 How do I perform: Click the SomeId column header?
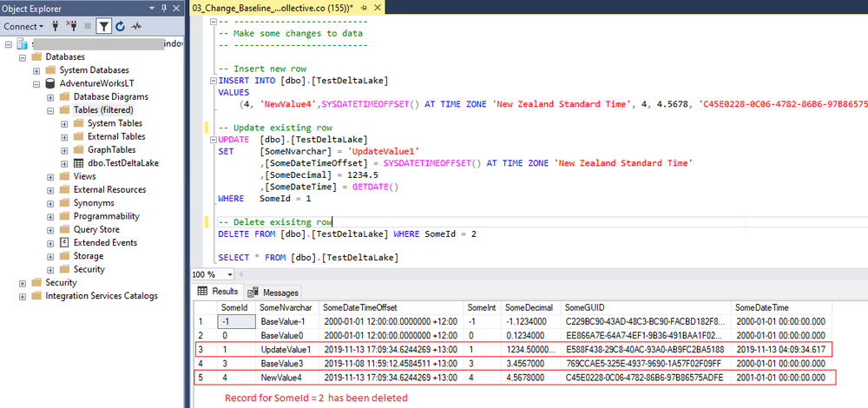pyautogui.click(x=234, y=308)
